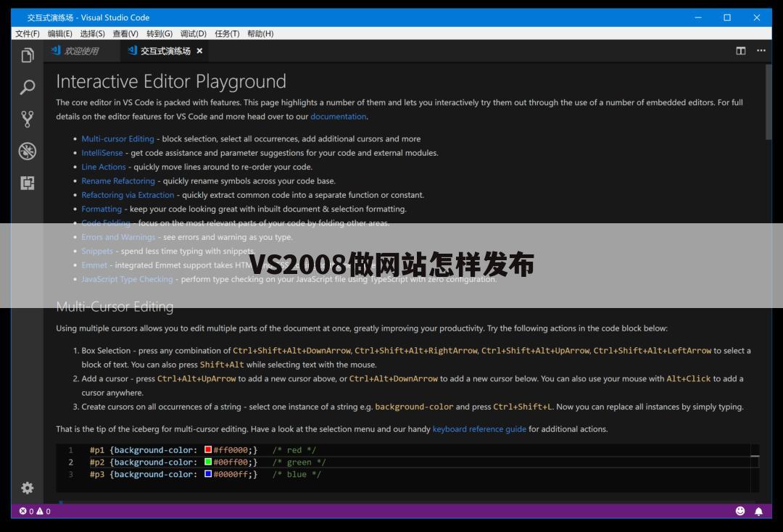Split the editor using the toolbar icon
This screenshot has height=532, width=783.
(x=740, y=51)
